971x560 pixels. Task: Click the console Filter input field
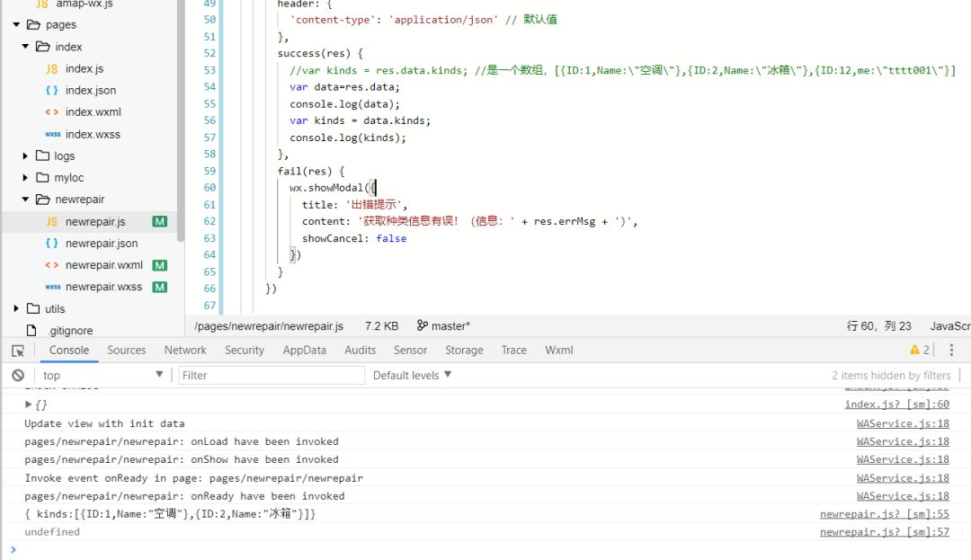[x=272, y=375]
